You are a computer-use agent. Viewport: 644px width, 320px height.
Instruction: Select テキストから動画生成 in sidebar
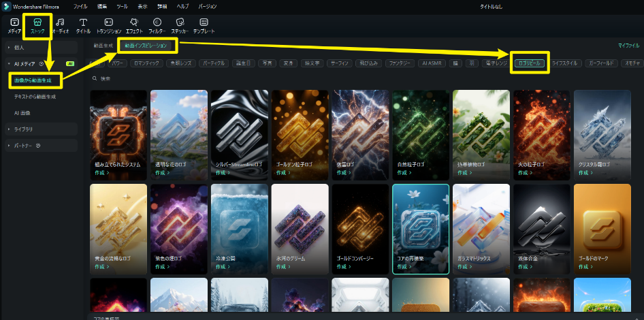pyautogui.click(x=35, y=97)
